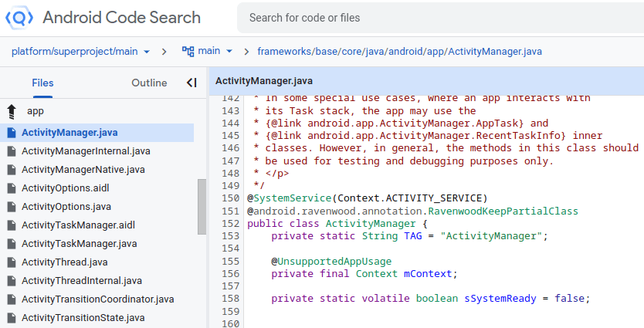Open the frameworks/base/core/java/android/app/ActivityManager.java path link
Viewport: 644px width, 328px height.
(399, 51)
